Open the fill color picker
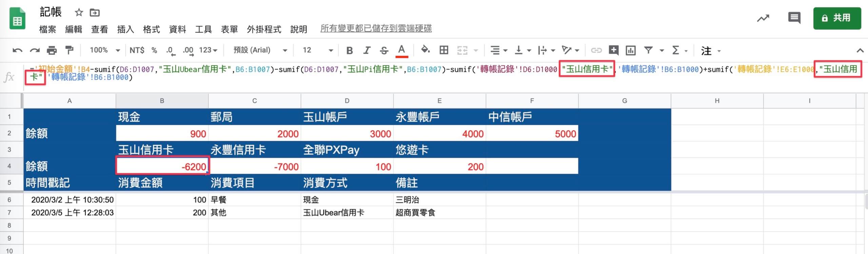868x254 pixels. (425, 50)
